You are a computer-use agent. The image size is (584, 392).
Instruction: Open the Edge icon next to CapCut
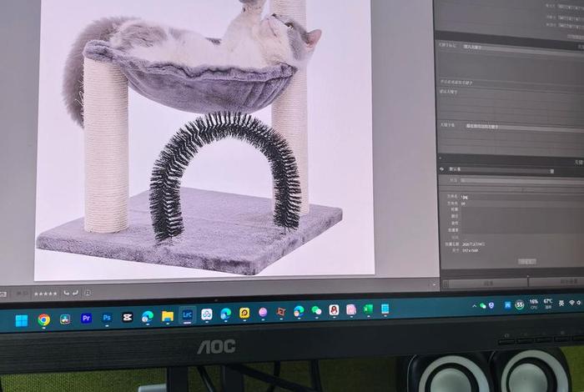(x=148, y=316)
